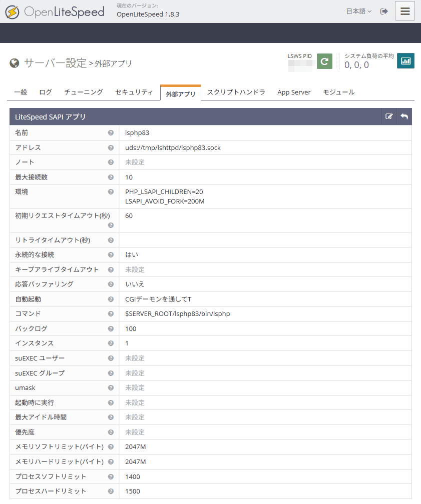Show help for メモリハードリミット(バイト)
The image size is (421, 504).
click(x=111, y=462)
